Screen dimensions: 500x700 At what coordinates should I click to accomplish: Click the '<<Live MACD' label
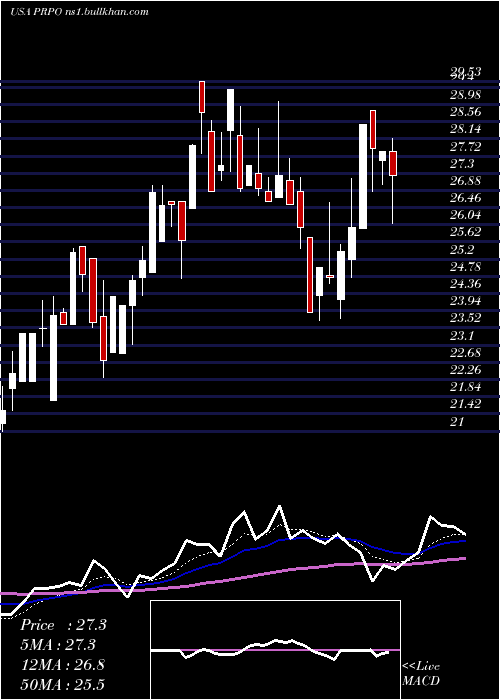[421, 673]
